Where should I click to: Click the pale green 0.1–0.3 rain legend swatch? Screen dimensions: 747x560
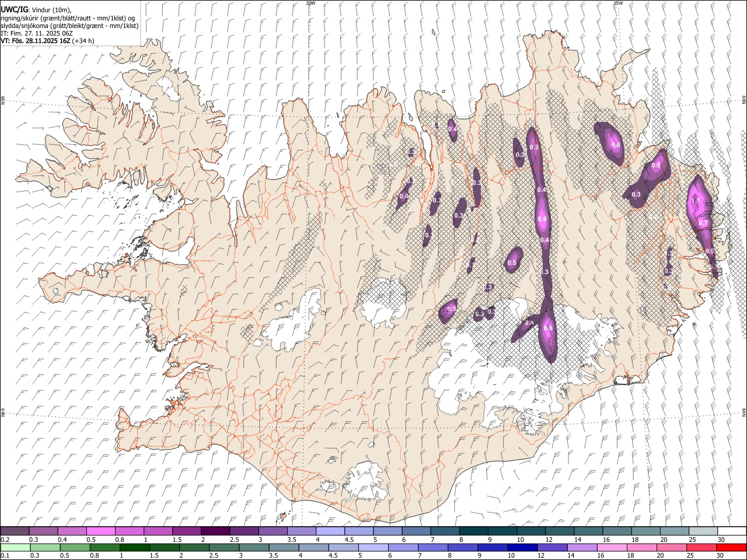point(15,547)
